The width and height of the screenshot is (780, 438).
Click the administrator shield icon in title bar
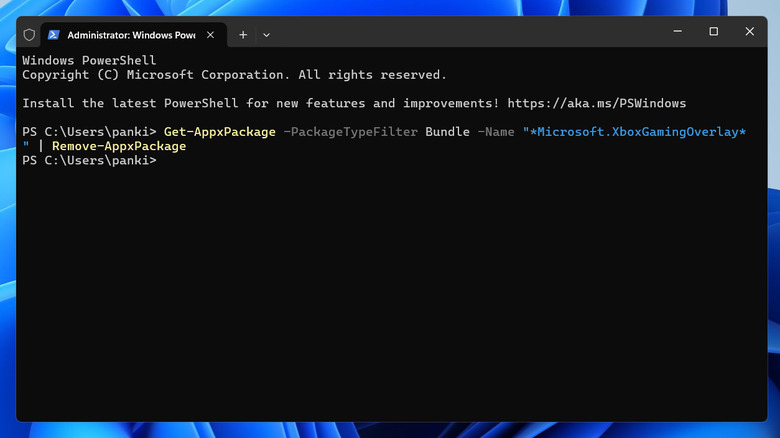pyautogui.click(x=29, y=34)
